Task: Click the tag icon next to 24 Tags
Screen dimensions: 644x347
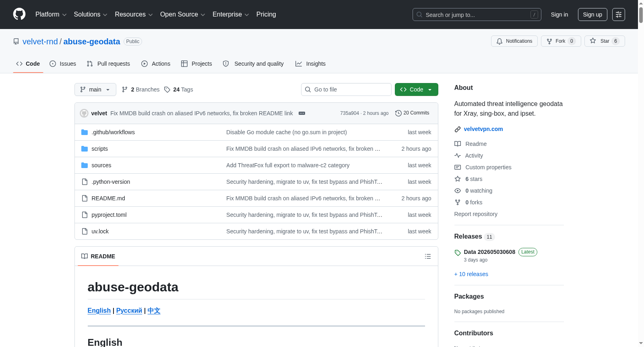Action: tap(167, 89)
